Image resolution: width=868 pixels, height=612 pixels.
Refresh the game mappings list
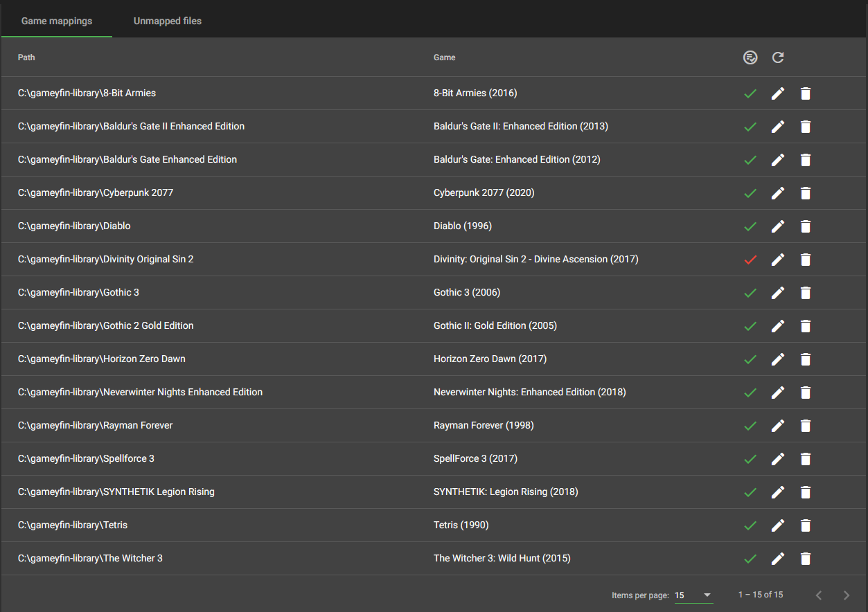point(778,57)
